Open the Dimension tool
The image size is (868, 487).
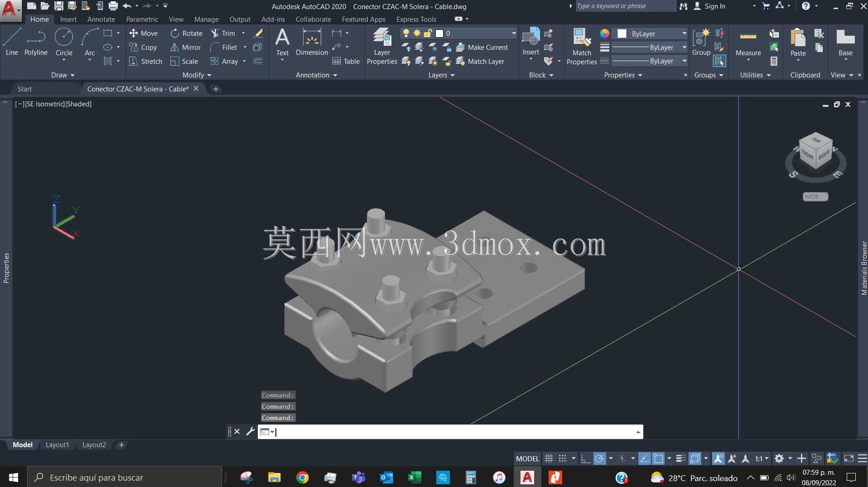pyautogui.click(x=312, y=42)
